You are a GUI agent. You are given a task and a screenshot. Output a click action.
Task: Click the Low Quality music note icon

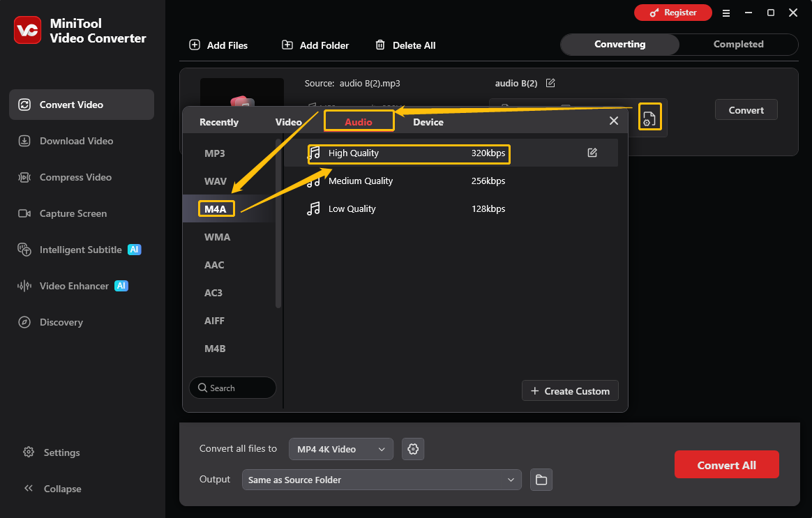tap(313, 208)
